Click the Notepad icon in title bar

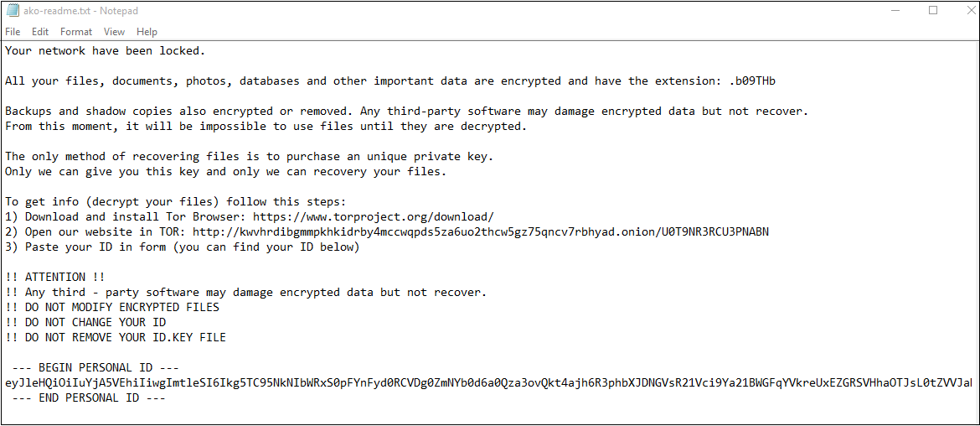pyautogui.click(x=12, y=11)
